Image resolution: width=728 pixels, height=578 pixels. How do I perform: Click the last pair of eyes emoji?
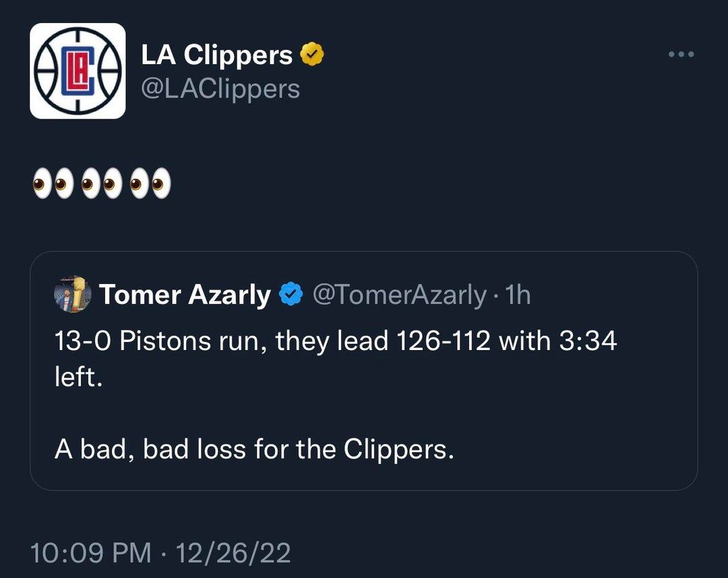click(x=150, y=184)
